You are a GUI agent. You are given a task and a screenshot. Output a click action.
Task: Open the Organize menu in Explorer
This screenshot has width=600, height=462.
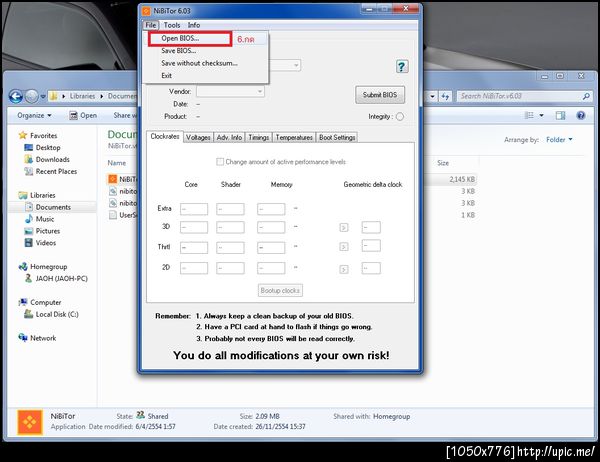tap(34, 115)
